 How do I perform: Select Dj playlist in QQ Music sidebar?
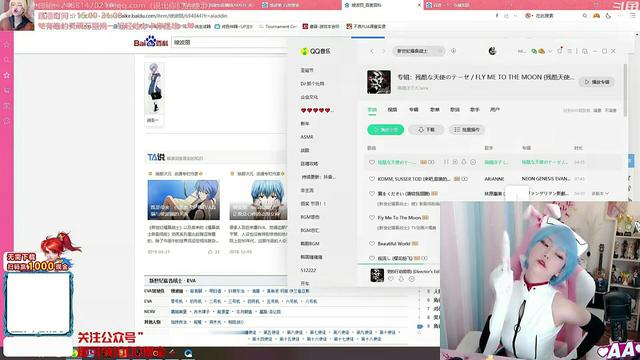point(312,84)
